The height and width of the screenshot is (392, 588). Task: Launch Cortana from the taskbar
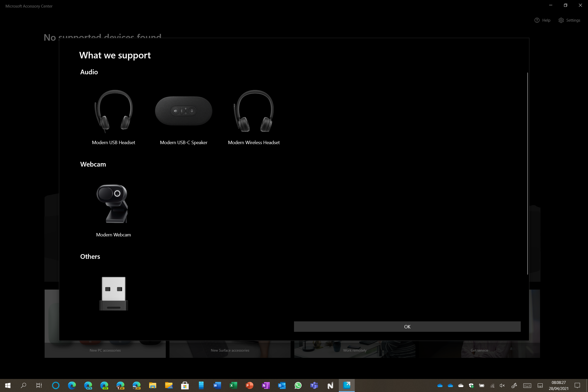click(56, 385)
